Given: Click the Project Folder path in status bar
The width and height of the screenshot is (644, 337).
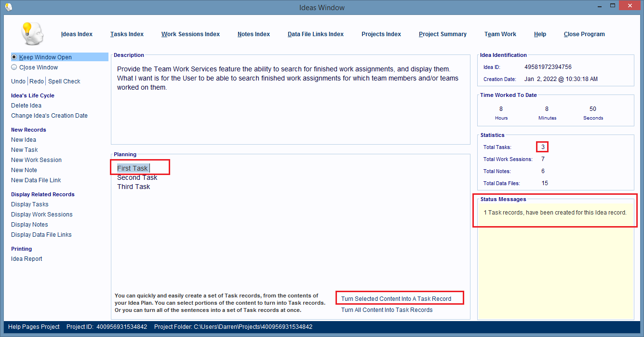Looking at the screenshot, I should [233, 327].
